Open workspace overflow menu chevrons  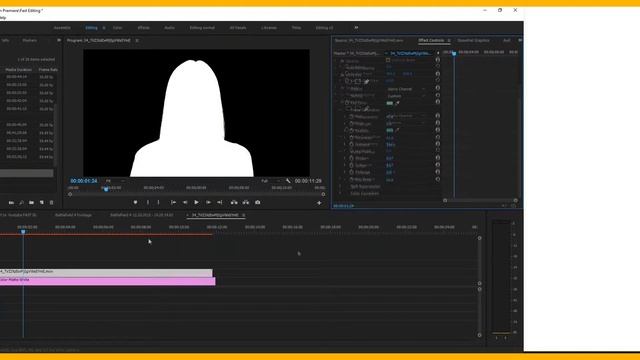pos(356,28)
